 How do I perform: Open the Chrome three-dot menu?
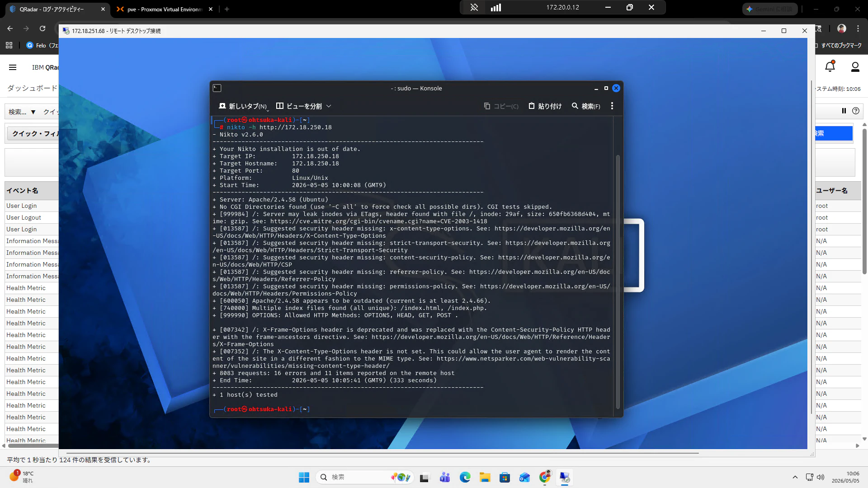pos(858,28)
